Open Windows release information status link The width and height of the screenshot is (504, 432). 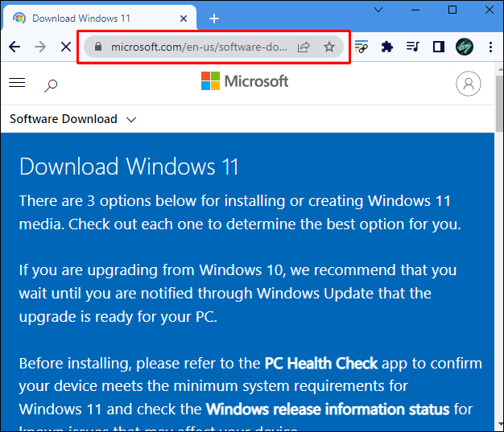[328, 409]
